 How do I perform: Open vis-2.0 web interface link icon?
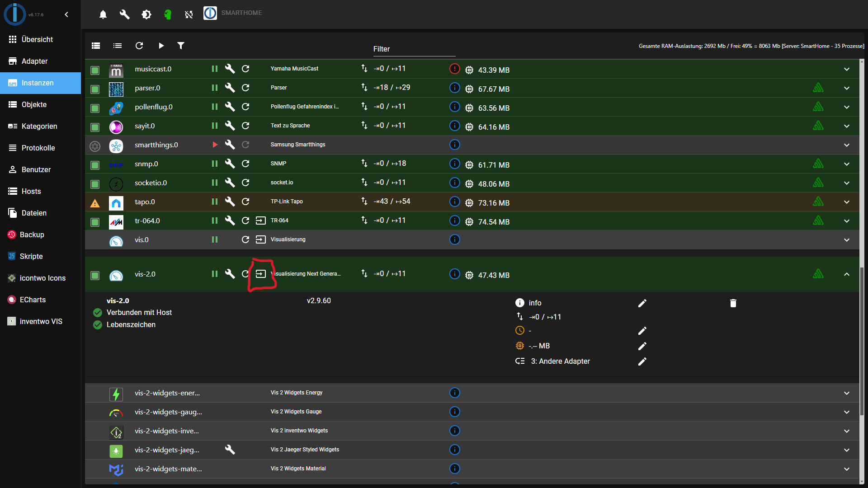point(261,274)
